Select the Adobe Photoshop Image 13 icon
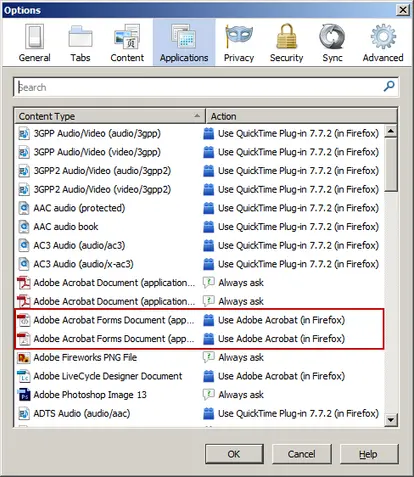 (24, 395)
